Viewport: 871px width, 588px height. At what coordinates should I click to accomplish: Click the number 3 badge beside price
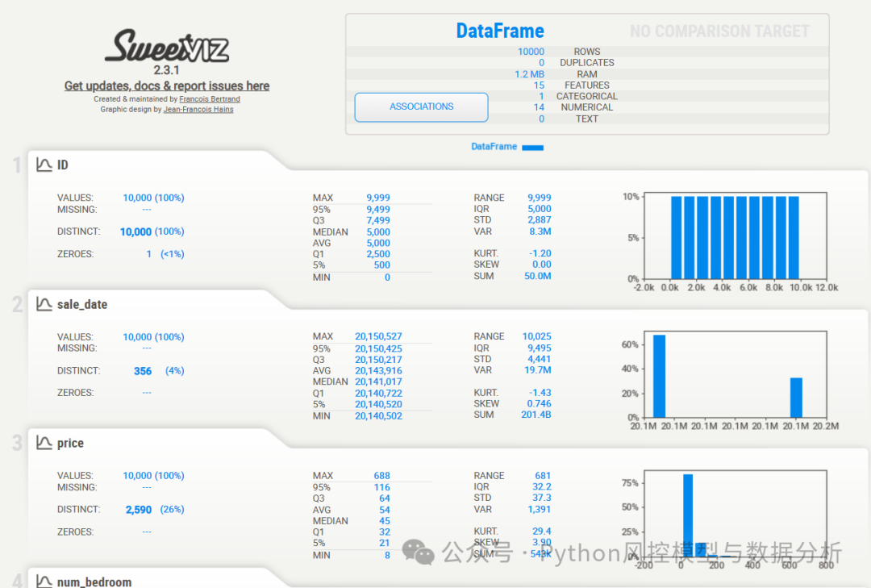click(15, 442)
